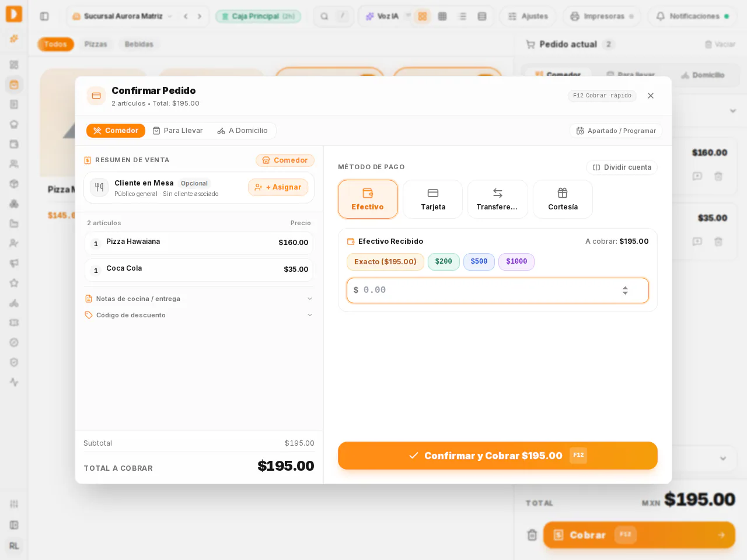Image resolution: width=747 pixels, height=560 pixels.
Task: Focus the cash received amount field
Action: click(498, 290)
